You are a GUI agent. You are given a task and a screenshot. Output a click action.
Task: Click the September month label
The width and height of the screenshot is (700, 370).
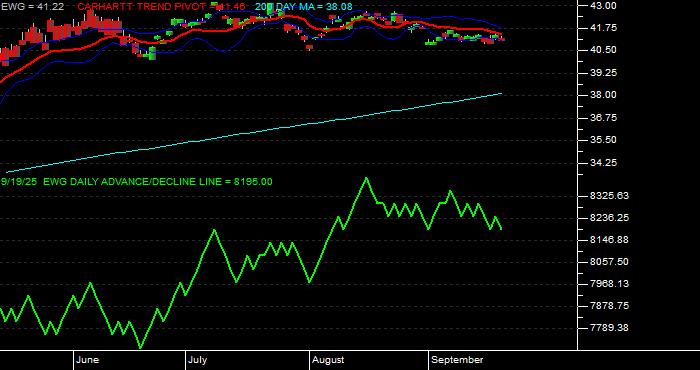coord(457,360)
